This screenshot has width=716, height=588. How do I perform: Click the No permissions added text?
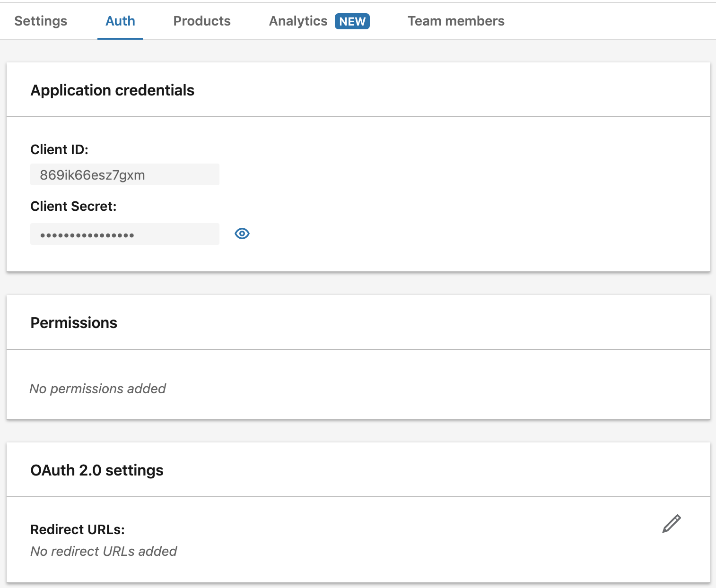point(97,389)
